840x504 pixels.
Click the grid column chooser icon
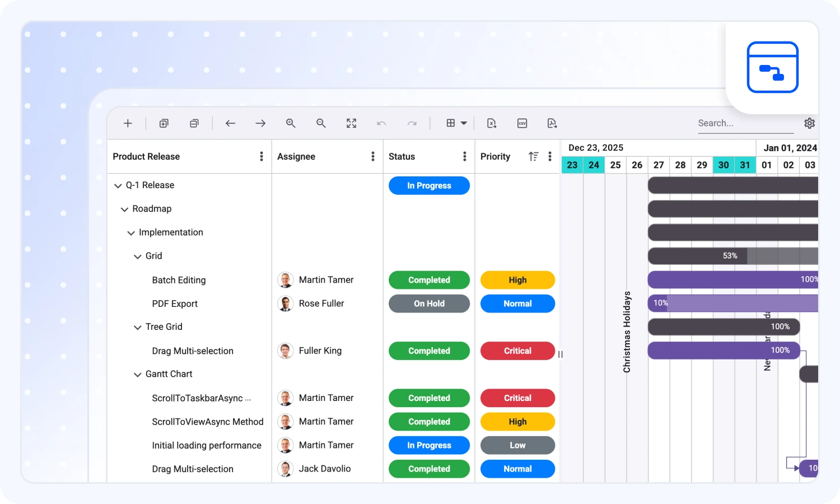451,123
